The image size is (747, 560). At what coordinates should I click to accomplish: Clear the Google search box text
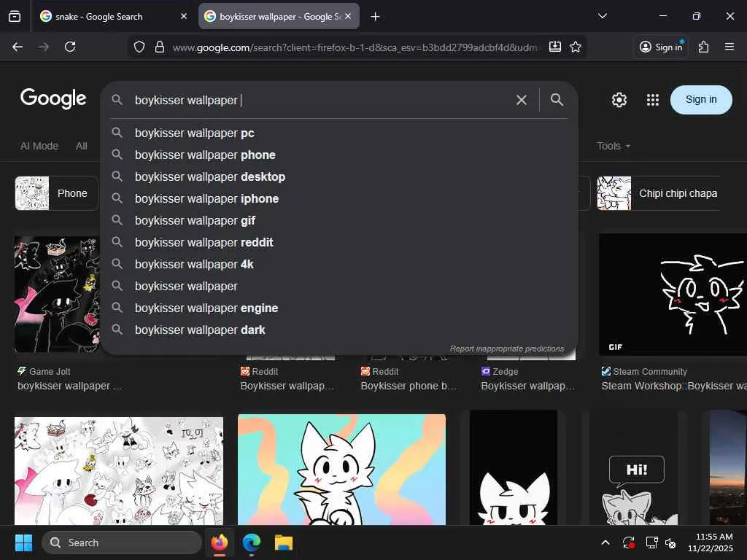tap(522, 100)
